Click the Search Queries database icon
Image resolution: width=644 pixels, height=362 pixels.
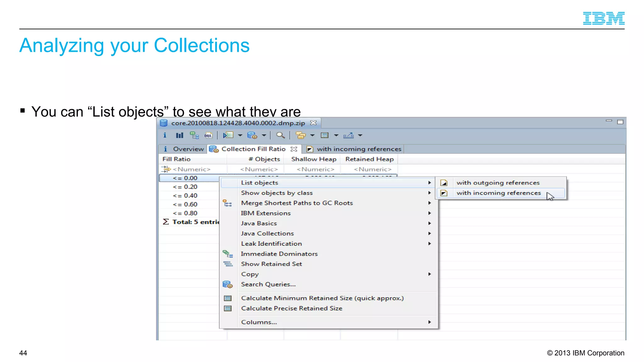228,284
